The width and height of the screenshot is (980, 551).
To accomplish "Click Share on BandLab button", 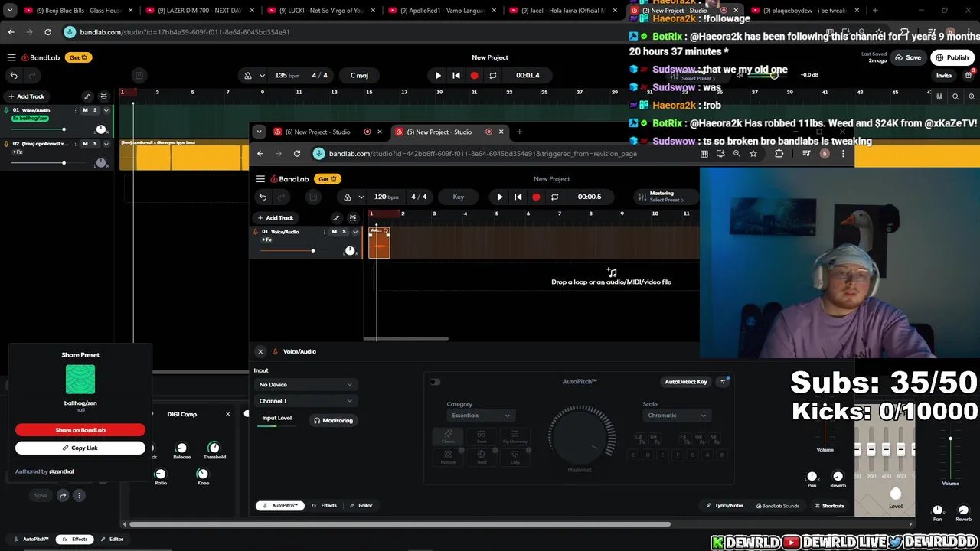I will point(80,430).
